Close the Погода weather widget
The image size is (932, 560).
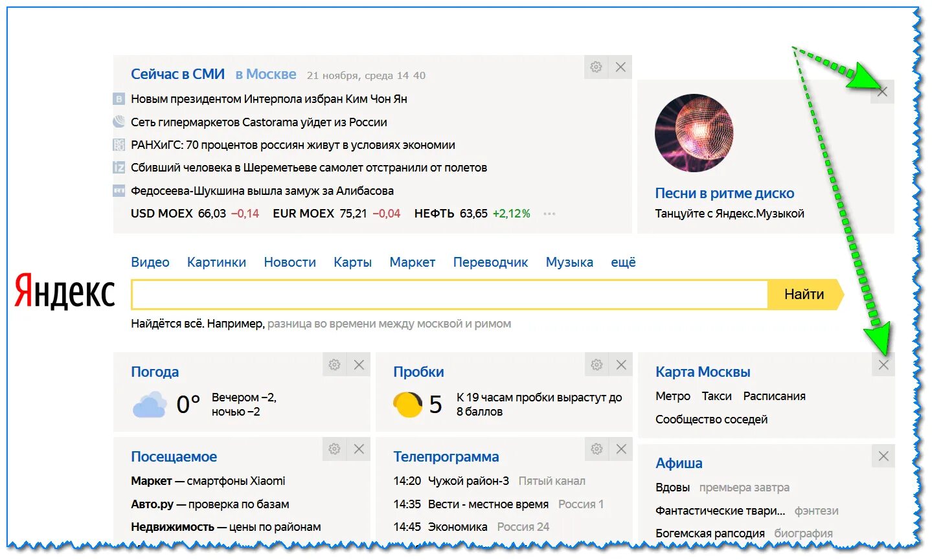[359, 364]
